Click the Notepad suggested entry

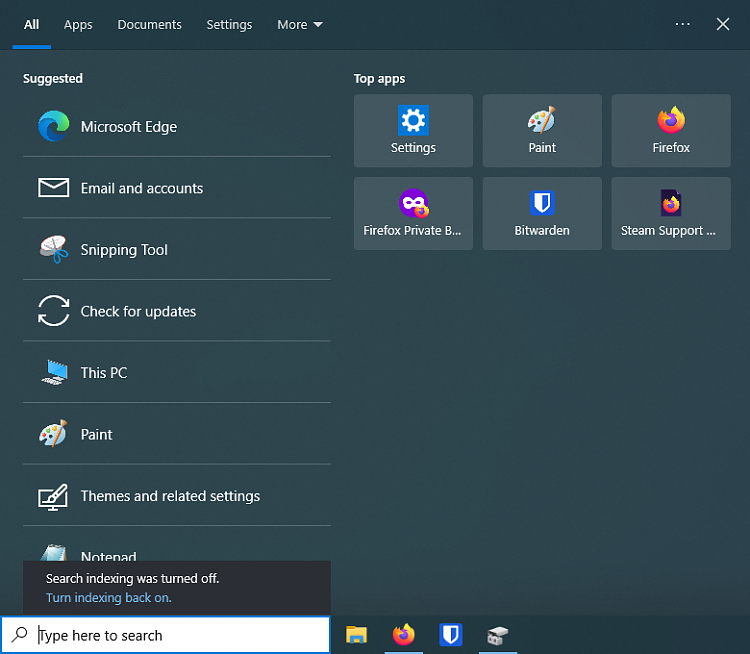point(176,548)
